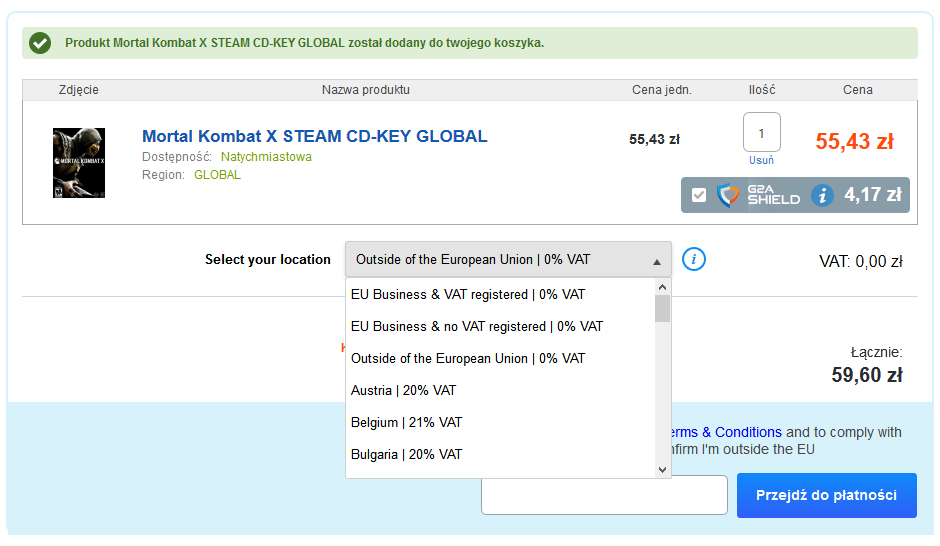Click the G2A Shield logo icon
Image resolution: width=940 pixels, height=546 pixels.
tap(728, 195)
